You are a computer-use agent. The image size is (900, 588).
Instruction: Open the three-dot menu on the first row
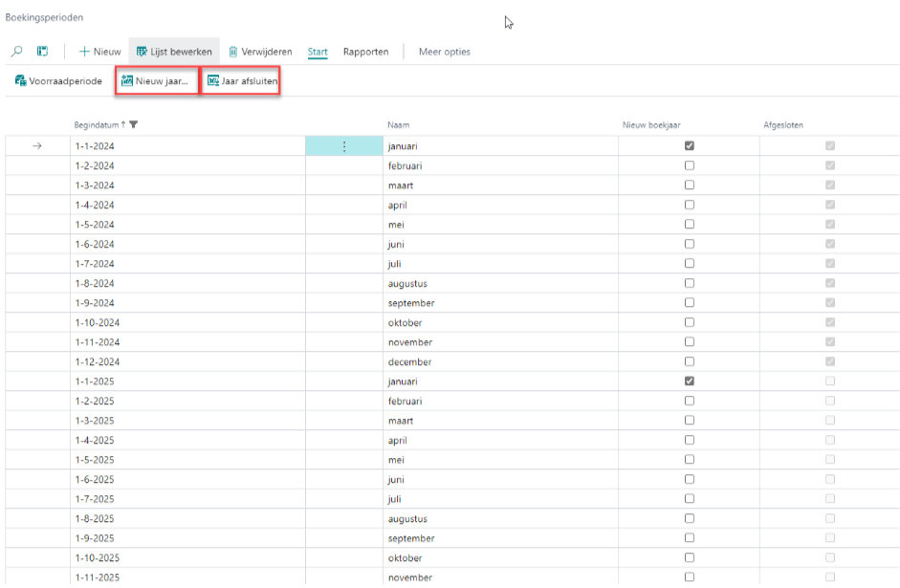(343, 146)
